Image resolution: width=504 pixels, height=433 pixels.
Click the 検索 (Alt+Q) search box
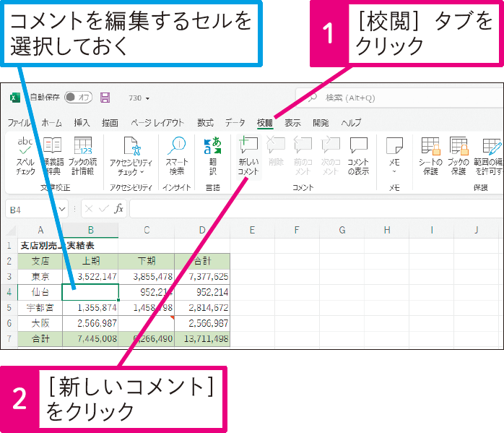coord(399,98)
